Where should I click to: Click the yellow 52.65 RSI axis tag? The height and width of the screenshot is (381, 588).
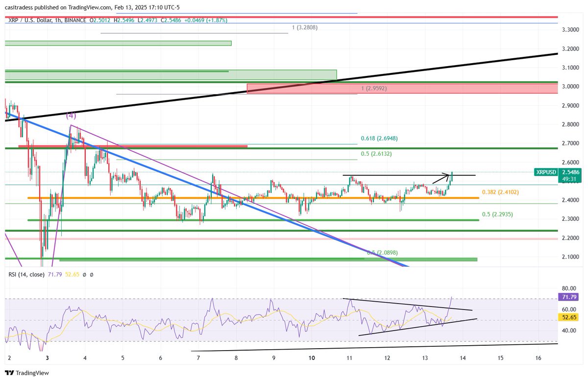(x=569, y=318)
